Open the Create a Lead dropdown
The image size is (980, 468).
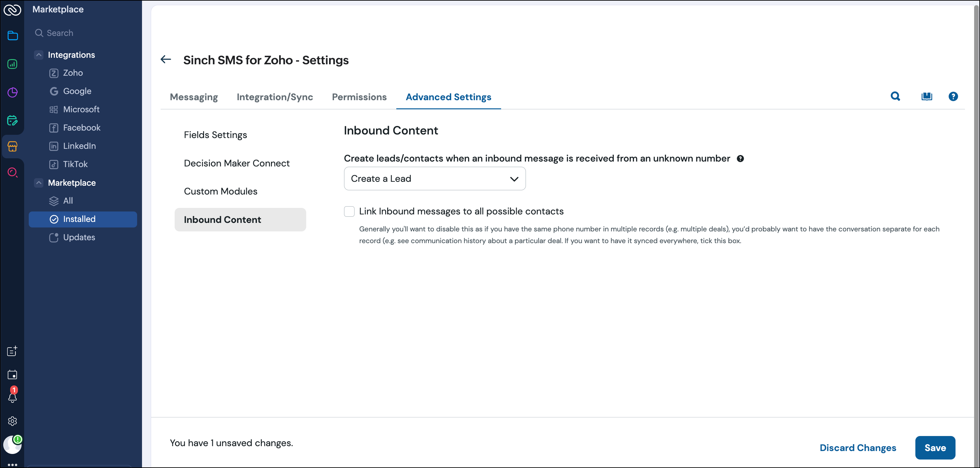435,179
